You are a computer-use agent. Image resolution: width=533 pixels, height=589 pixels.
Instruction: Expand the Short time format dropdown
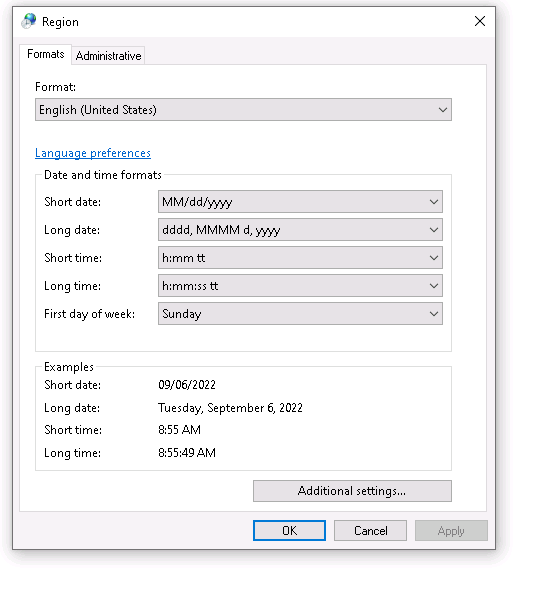[300, 258]
